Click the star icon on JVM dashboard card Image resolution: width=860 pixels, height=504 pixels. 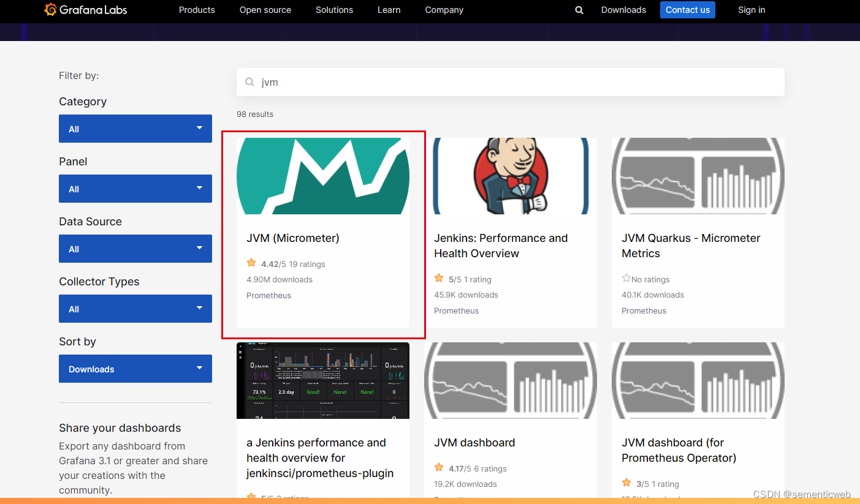439,468
